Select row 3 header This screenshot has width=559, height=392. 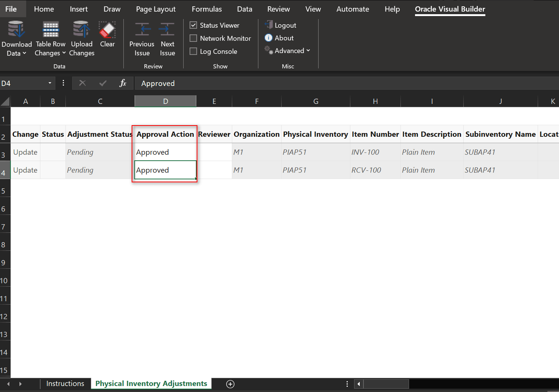pos(5,152)
